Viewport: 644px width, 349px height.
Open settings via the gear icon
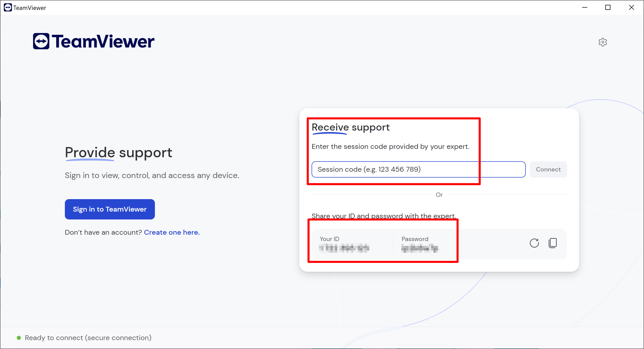603,42
